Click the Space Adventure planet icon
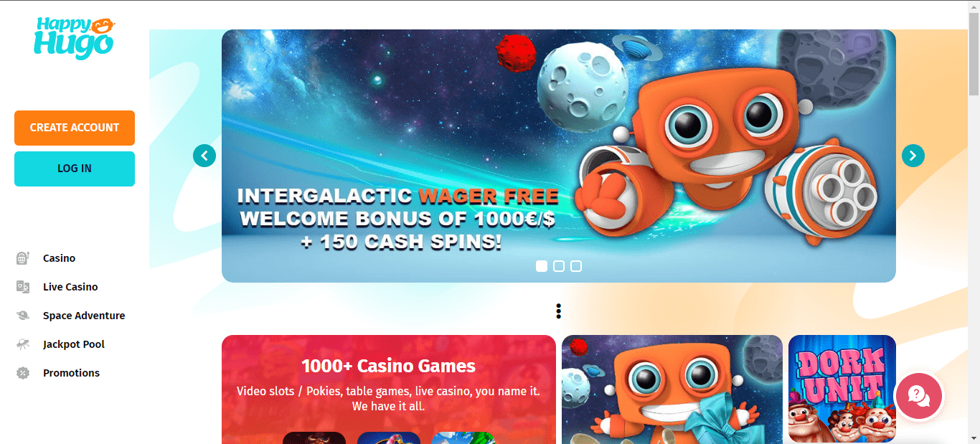The image size is (980, 444). tap(23, 316)
